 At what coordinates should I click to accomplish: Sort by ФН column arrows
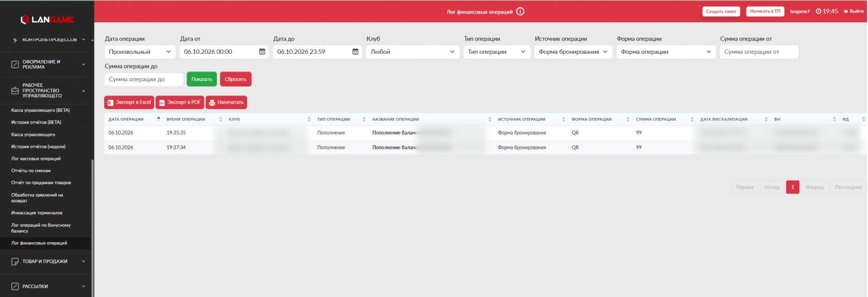click(834, 120)
